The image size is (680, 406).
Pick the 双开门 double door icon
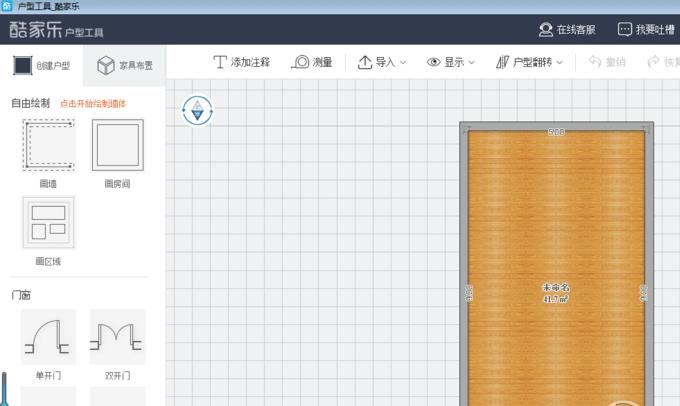tap(118, 337)
